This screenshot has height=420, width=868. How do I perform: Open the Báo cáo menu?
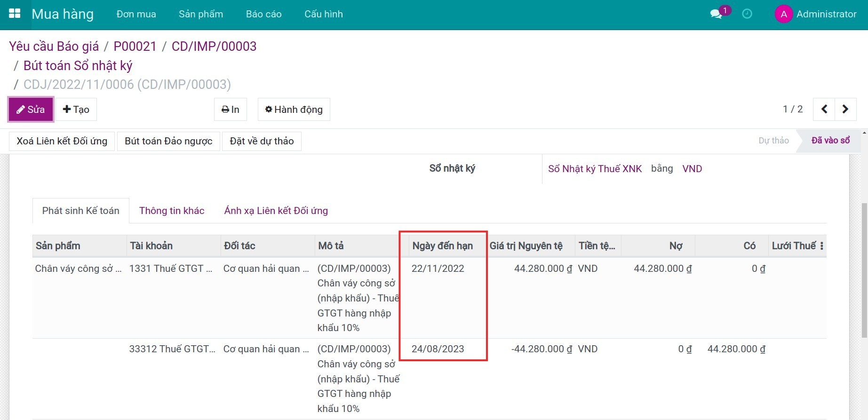pyautogui.click(x=263, y=14)
